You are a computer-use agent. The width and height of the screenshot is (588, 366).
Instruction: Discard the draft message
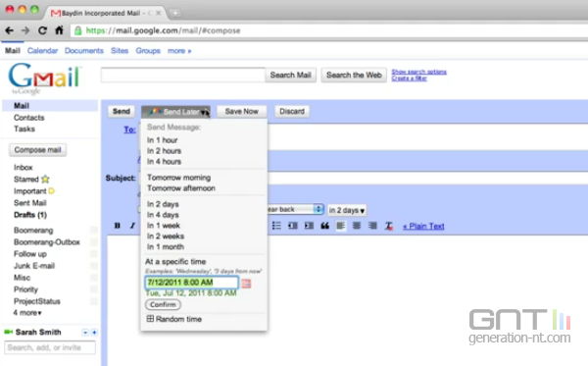pos(292,112)
